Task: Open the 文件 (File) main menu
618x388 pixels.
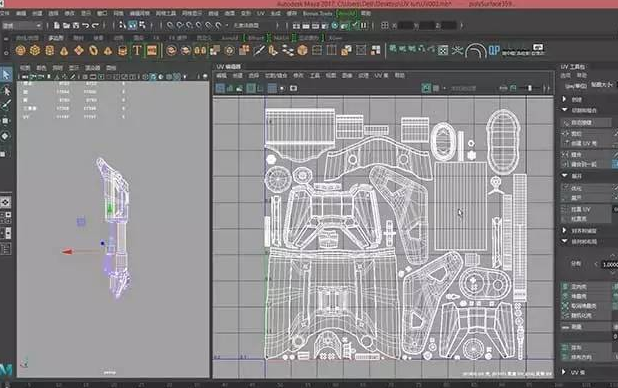Action: (x=4, y=13)
